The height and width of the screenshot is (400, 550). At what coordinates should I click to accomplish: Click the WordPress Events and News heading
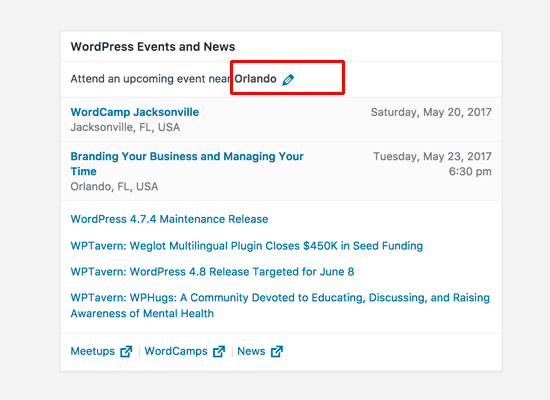pos(153,47)
